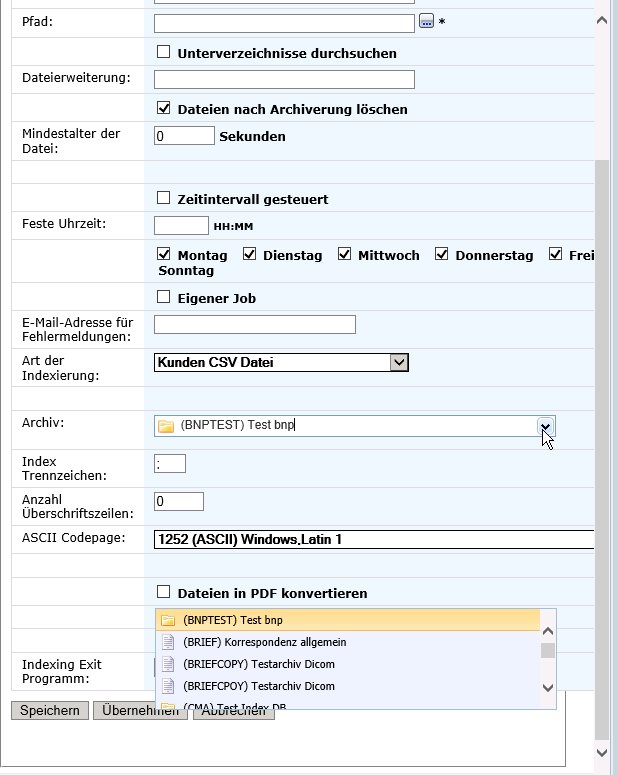
Task: Click the E-Mail-Adresse für Fehlermeldungen field
Action: (255, 324)
